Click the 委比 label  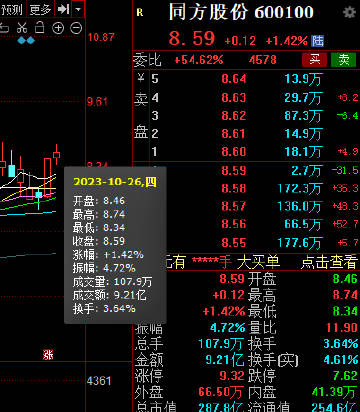click(x=147, y=60)
